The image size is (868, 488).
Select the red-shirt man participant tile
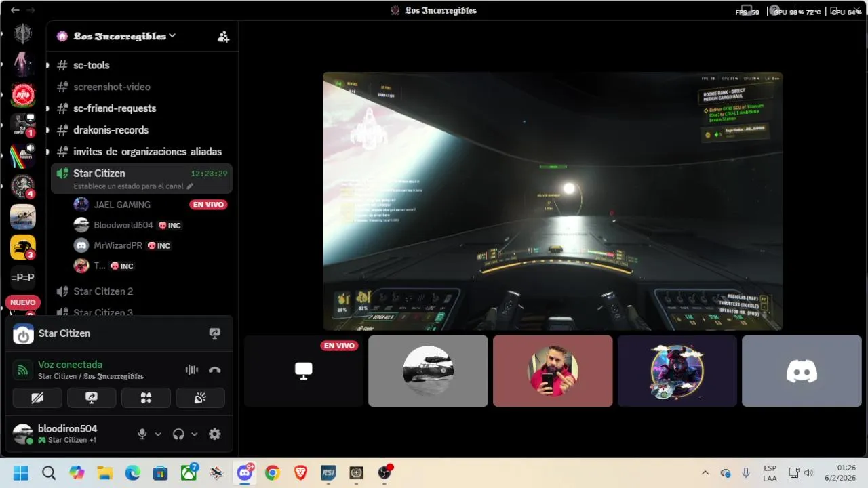point(553,371)
